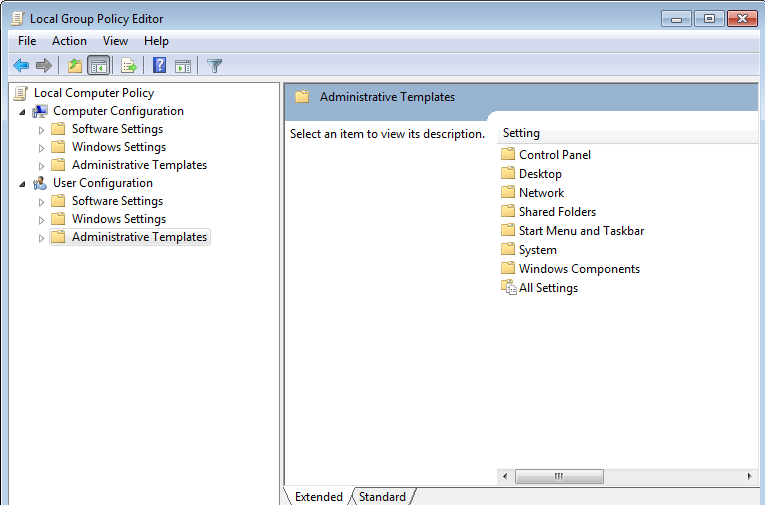Click the All Settings icon

coord(508,287)
